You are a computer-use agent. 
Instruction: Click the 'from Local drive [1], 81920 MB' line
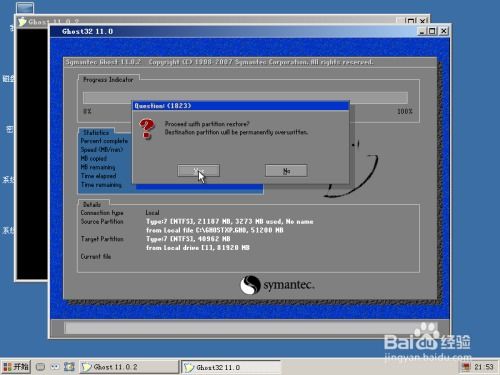click(198, 248)
